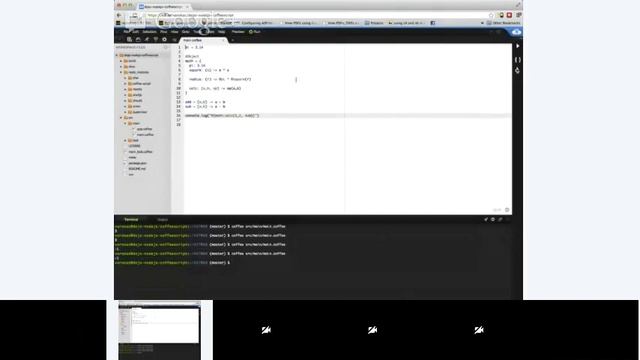Open the View menu

point(175,32)
